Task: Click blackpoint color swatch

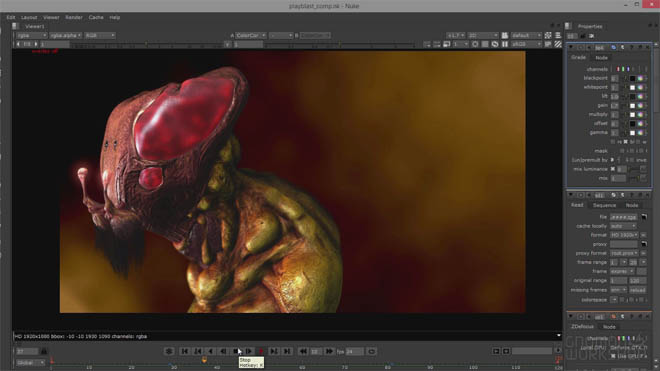Action: pyautogui.click(x=632, y=78)
